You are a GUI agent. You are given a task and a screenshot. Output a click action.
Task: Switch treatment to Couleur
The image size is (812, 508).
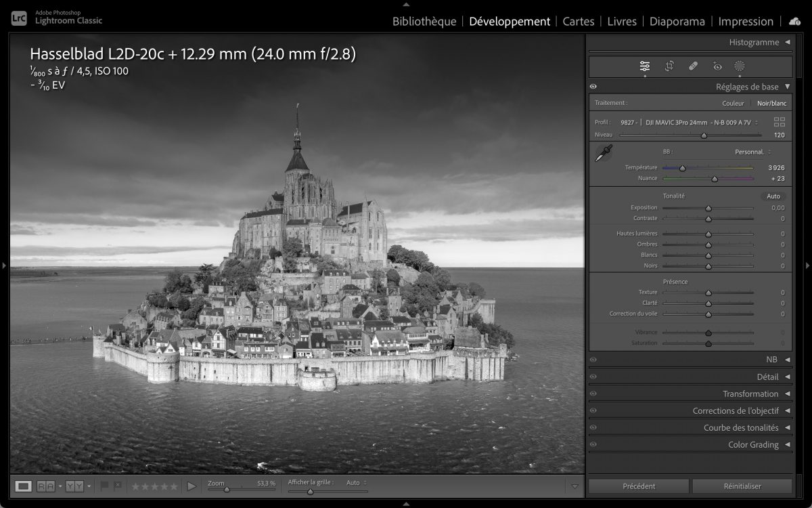coord(733,103)
